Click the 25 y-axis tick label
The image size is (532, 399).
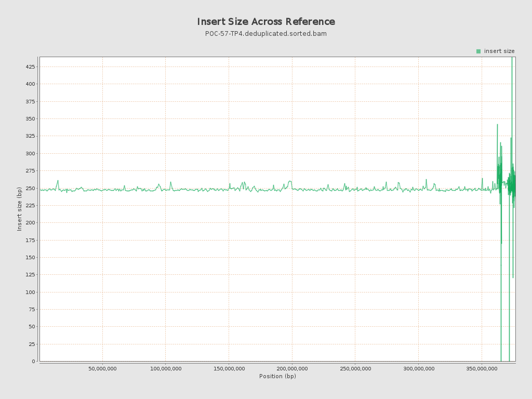pyautogui.click(x=32, y=344)
